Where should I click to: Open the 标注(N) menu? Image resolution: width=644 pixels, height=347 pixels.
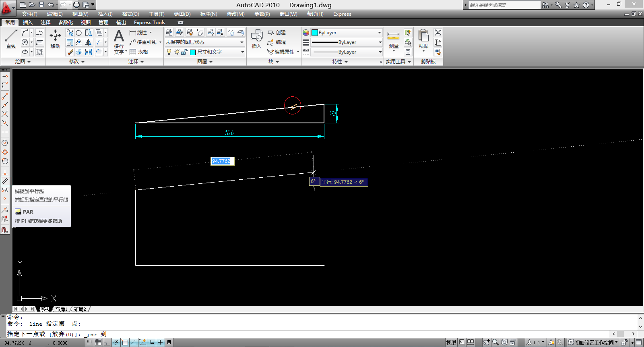208,14
